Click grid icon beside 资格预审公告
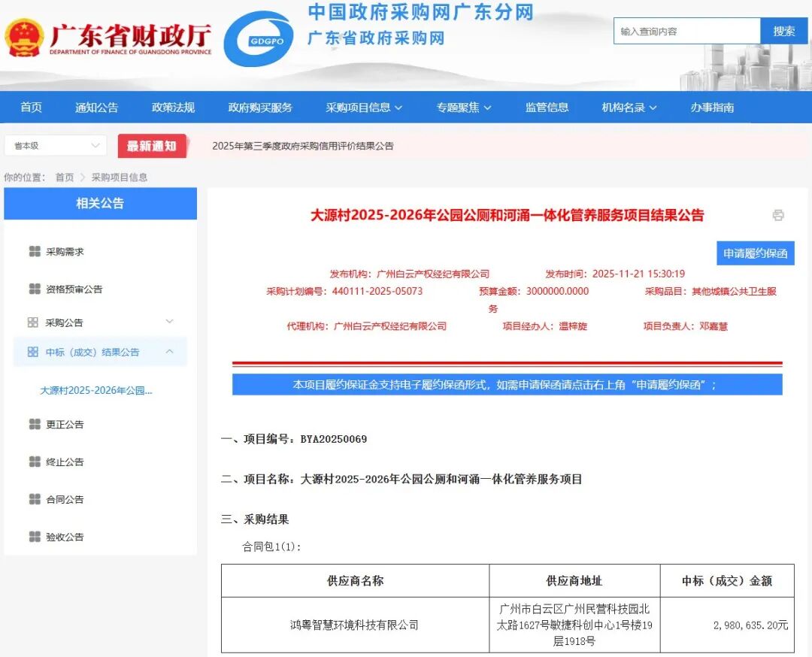 pyautogui.click(x=35, y=289)
